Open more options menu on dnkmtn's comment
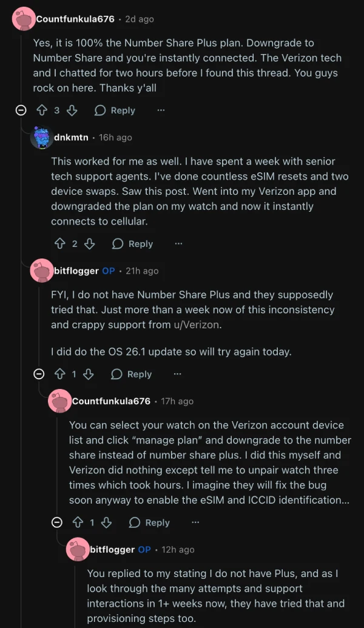The width and height of the screenshot is (364, 628). click(x=178, y=244)
